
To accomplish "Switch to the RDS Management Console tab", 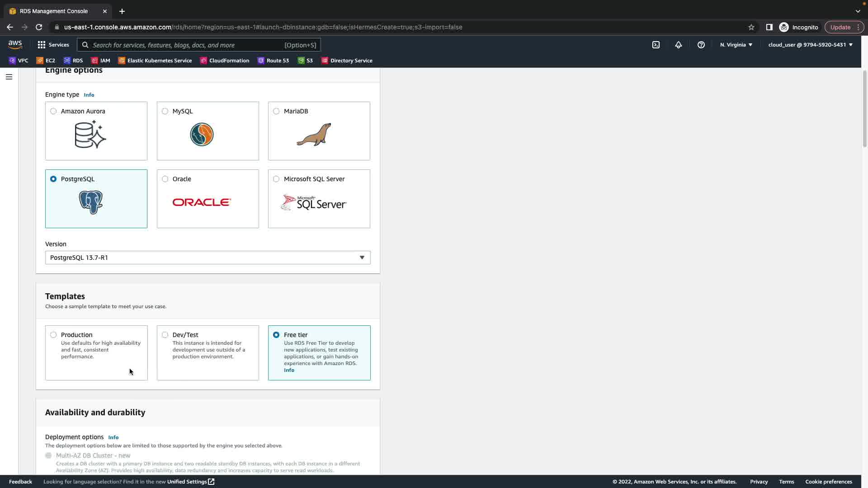I will tap(54, 11).
